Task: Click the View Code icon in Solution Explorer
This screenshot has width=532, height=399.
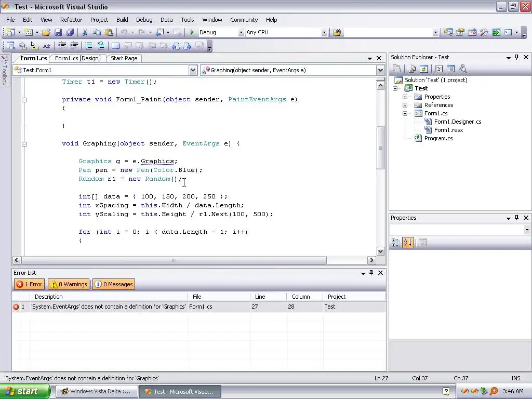Action: point(438,69)
